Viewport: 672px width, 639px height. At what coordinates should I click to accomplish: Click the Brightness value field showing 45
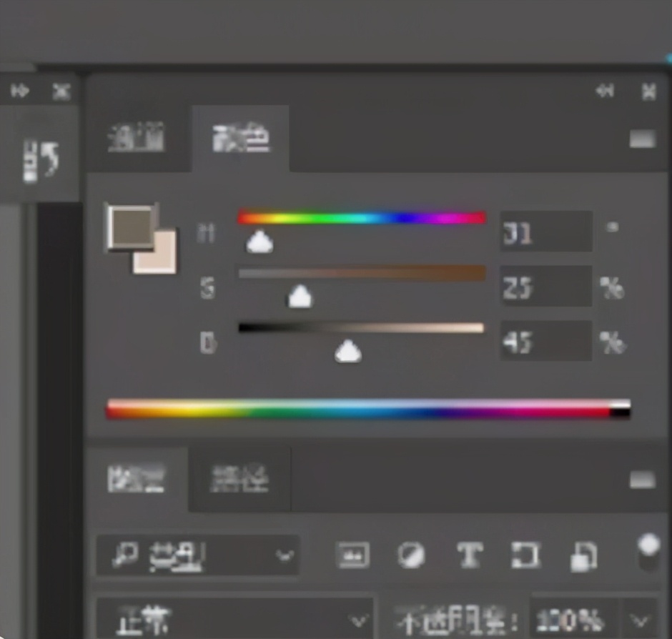pos(546,341)
